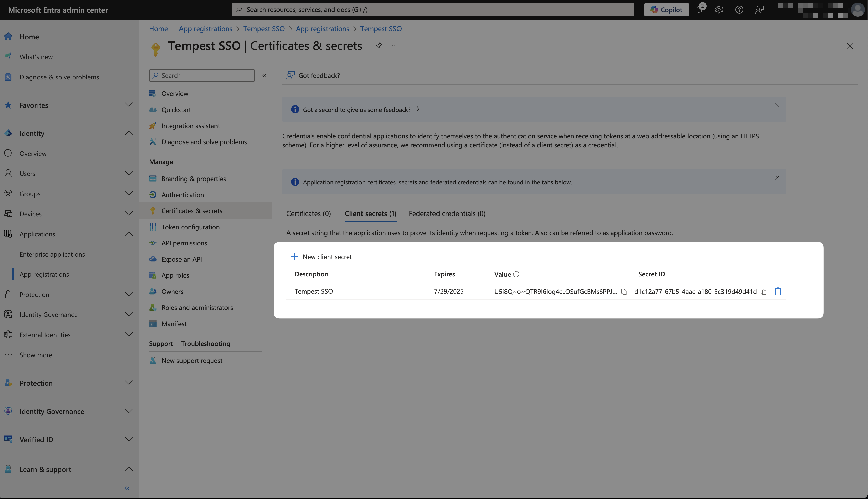This screenshot has width=868, height=499.
Task: Dismiss the feedback banner
Action: (777, 105)
